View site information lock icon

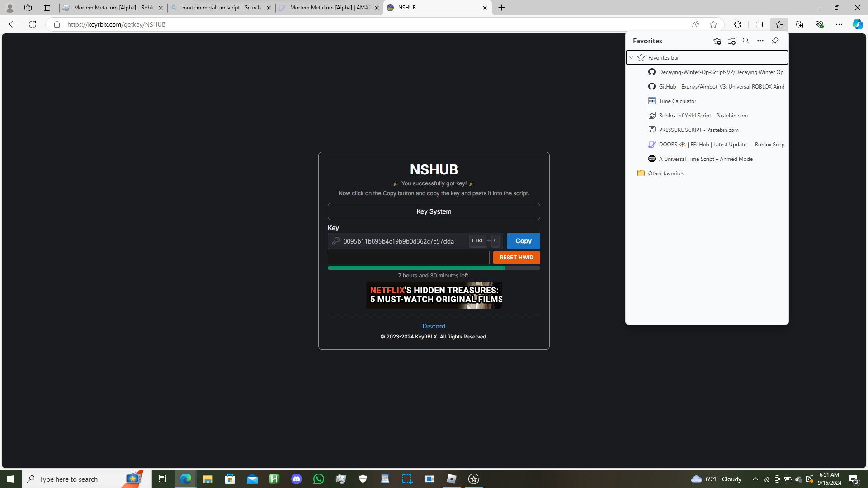click(57, 24)
